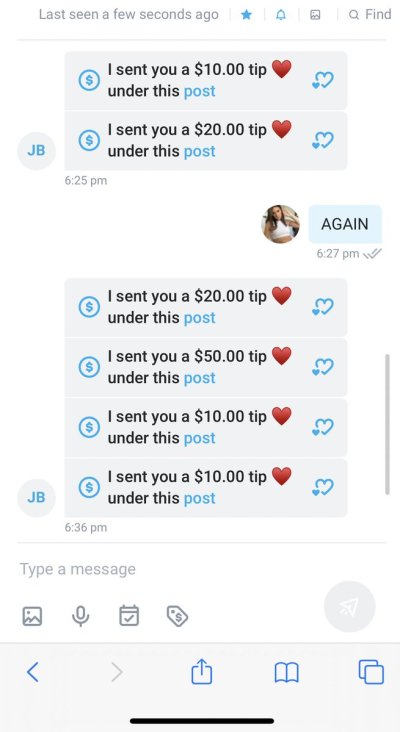Click the star favorite icon in header
Viewport: 400px width, 732px height.
coord(246,15)
